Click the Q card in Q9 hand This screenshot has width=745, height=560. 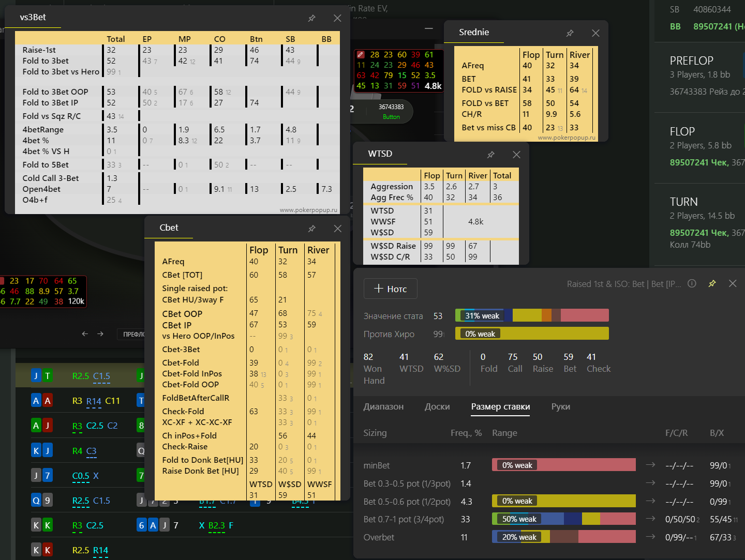coord(36,500)
